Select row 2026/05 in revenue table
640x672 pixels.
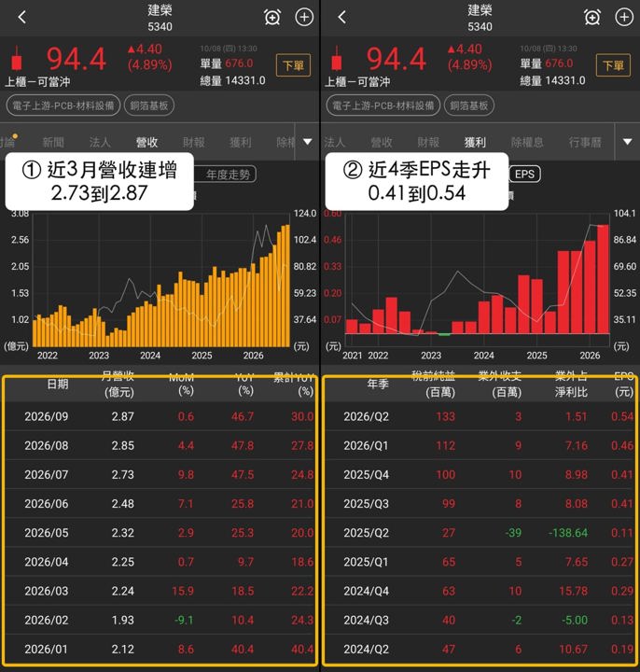160,533
